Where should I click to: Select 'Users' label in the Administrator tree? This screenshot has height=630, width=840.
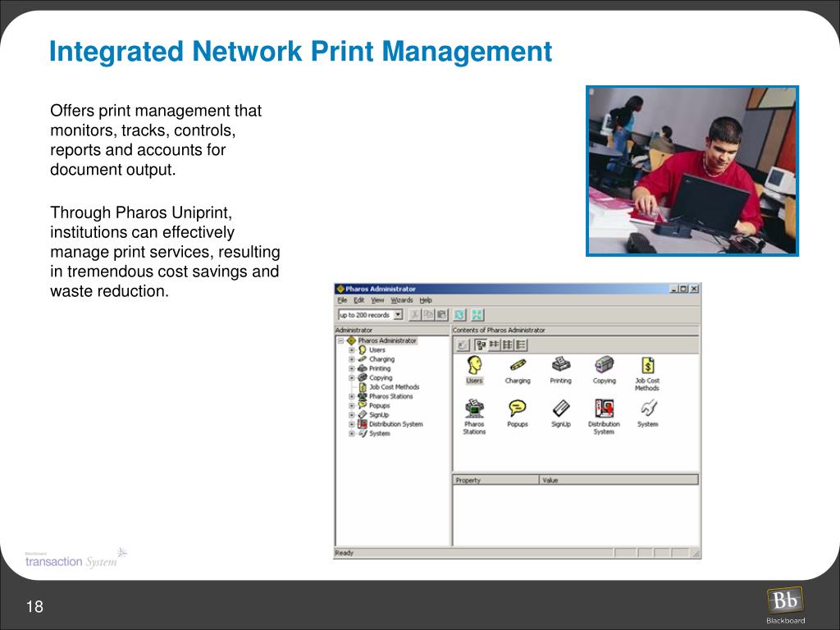coord(377,350)
